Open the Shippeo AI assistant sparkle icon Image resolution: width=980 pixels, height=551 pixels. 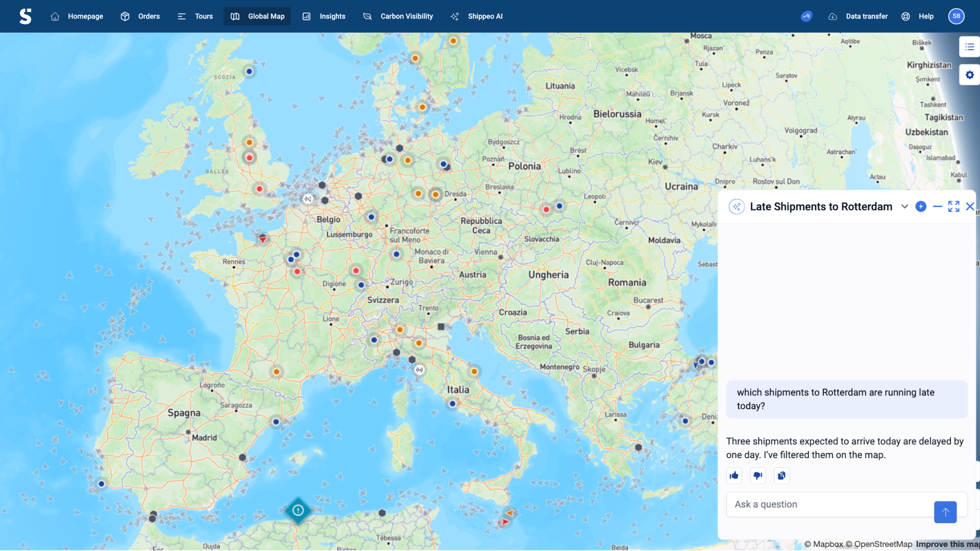[454, 16]
